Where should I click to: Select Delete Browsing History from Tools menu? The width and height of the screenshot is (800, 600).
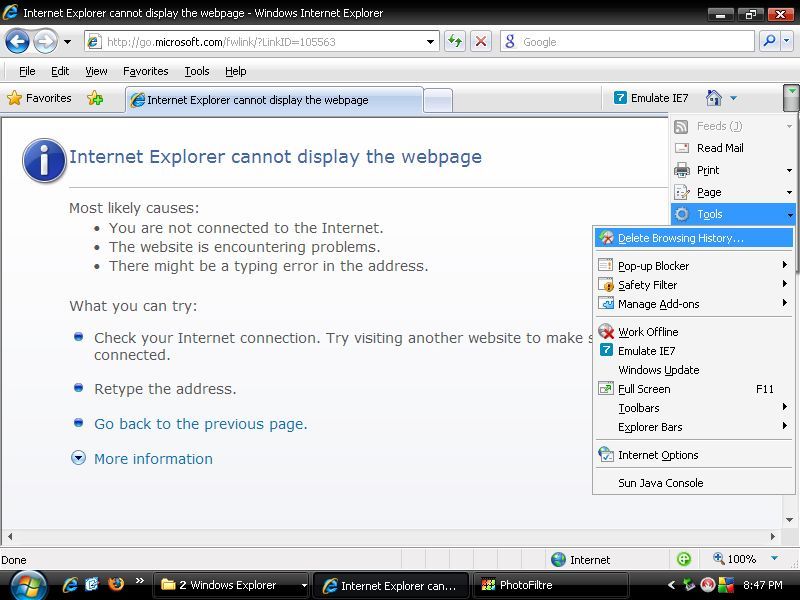(680, 237)
